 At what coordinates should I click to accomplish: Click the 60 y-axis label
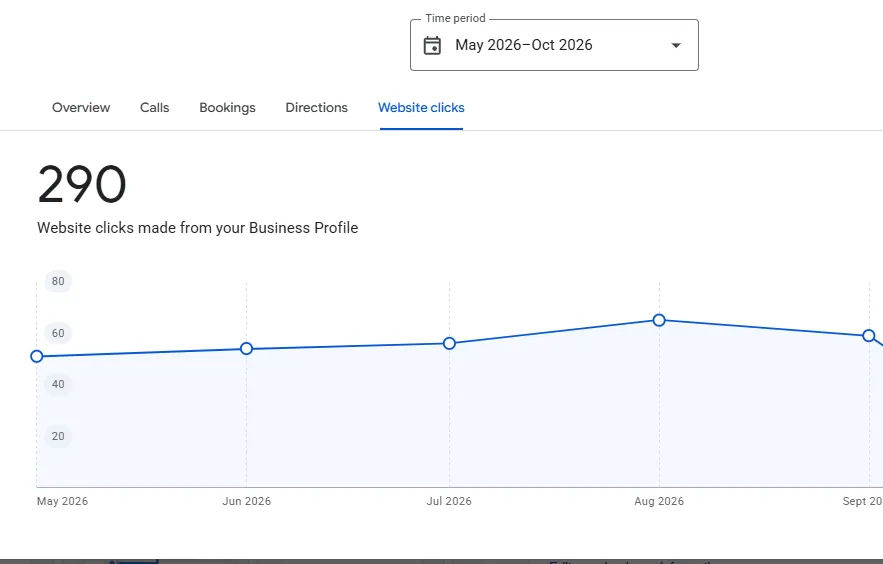[x=58, y=333]
